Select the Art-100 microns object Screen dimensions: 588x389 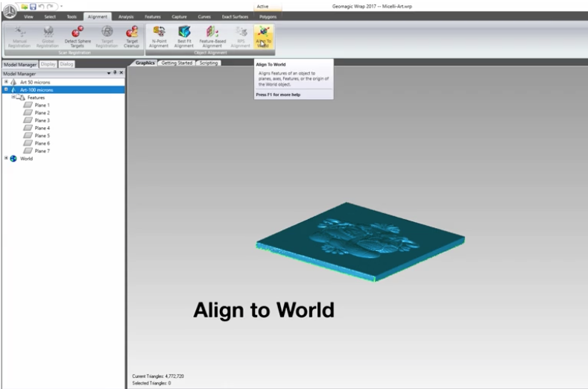pyautogui.click(x=37, y=90)
